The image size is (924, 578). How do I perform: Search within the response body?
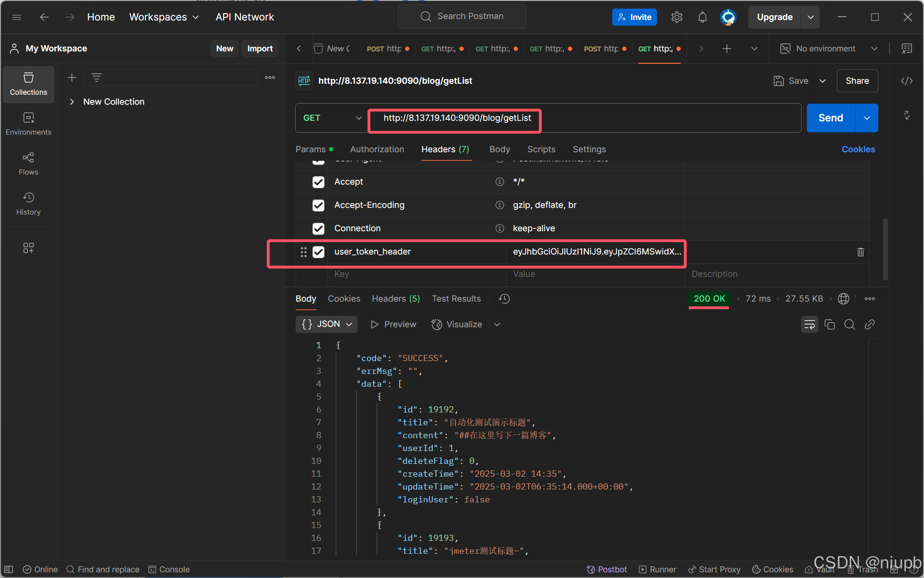(x=849, y=324)
